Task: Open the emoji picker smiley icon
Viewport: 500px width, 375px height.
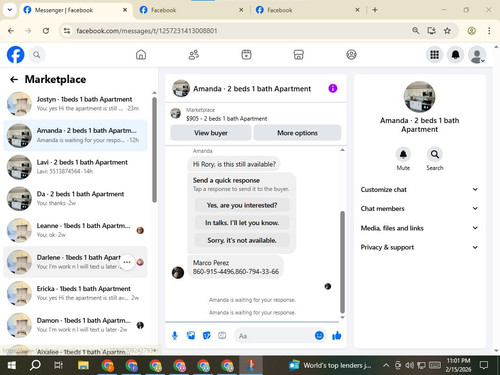Action: 319,335
